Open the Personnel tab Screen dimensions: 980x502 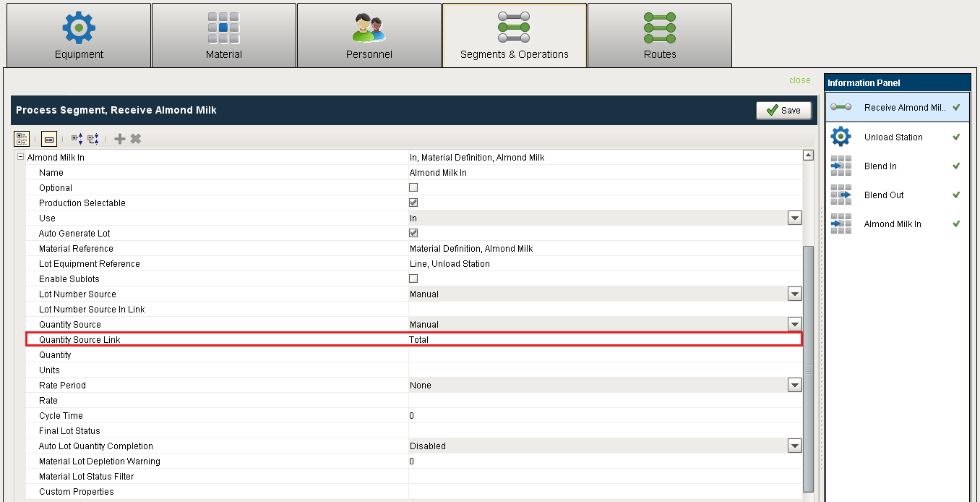pos(369,35)
